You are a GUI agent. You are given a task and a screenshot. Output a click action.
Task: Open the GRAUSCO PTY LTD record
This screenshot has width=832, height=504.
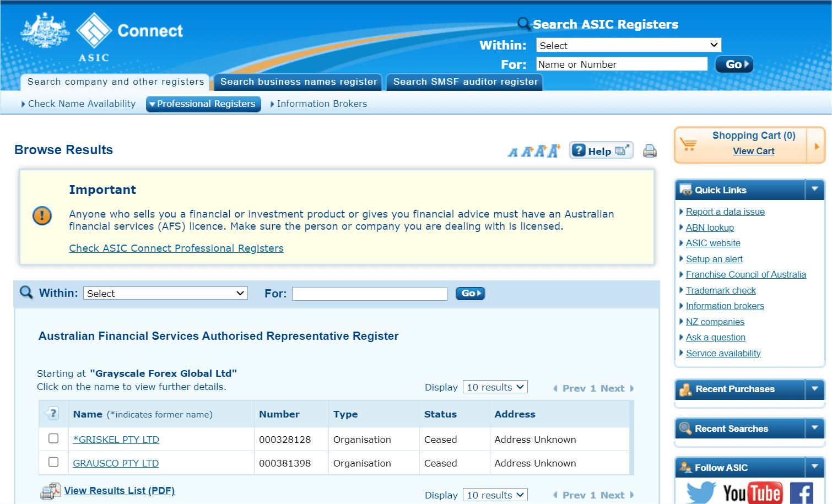(x=116, y=463)
